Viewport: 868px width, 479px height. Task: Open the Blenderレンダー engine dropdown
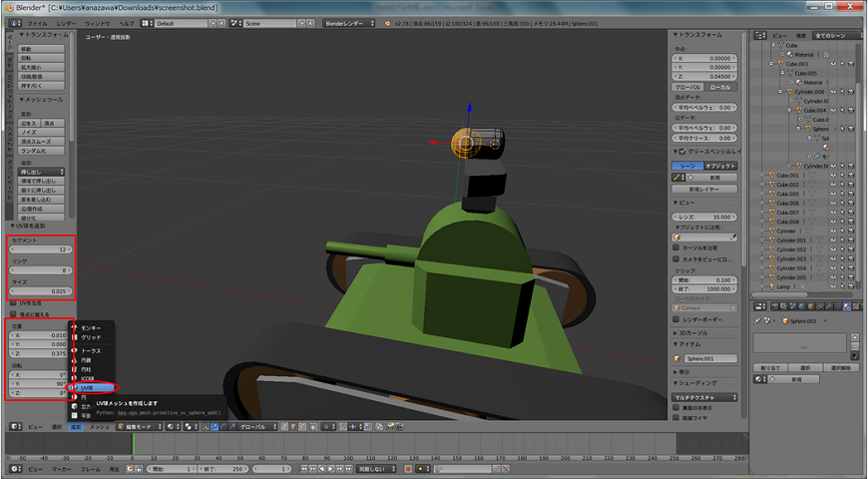tap(348, 22)
